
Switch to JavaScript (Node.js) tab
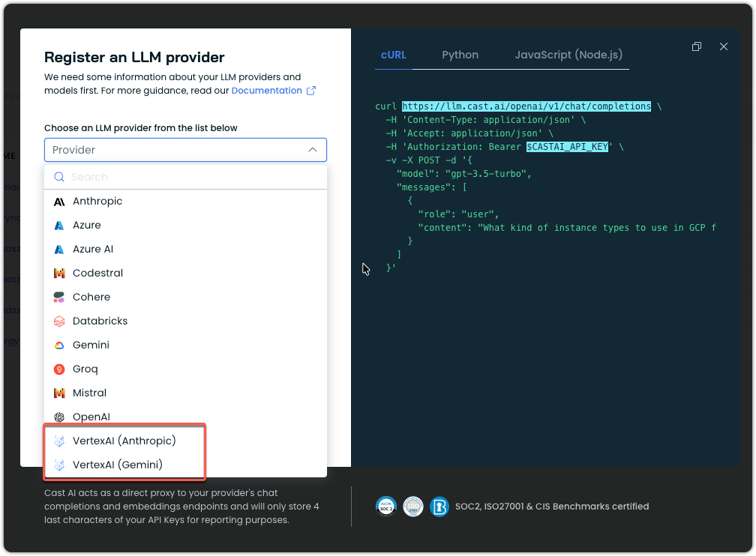coord(568,55)
